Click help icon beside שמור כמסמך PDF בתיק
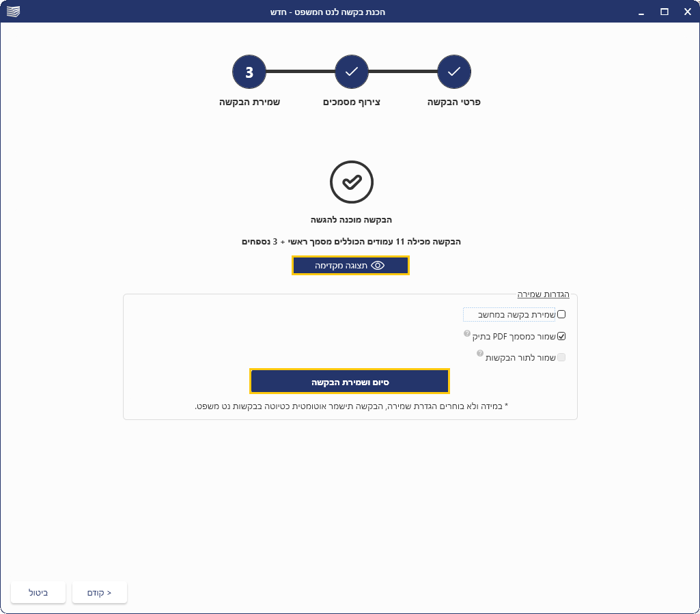This screenshot has height=614, width=700. click(x=467, y=333)
